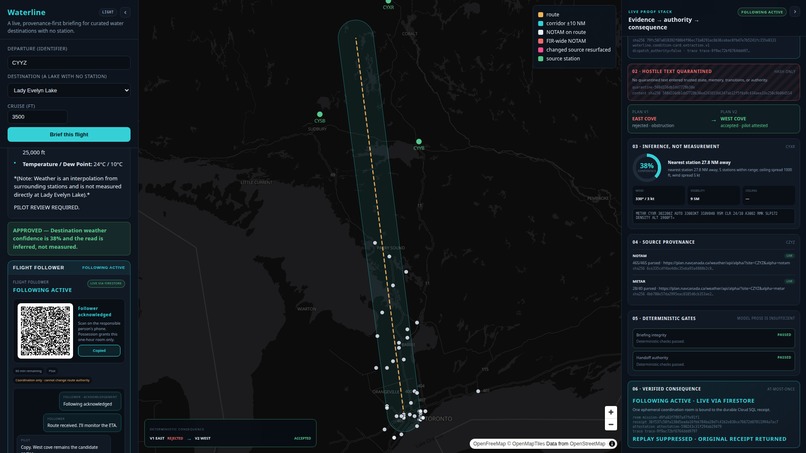Click the CYYB source station marker
This screenshot has height=453, width=806.
tap(419, 141)
